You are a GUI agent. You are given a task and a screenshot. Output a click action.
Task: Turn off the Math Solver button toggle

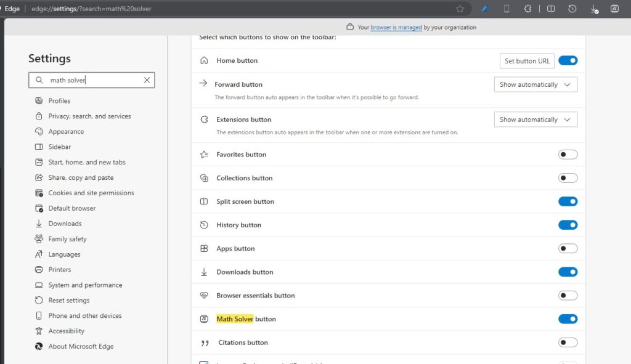[x=568, y=319]
